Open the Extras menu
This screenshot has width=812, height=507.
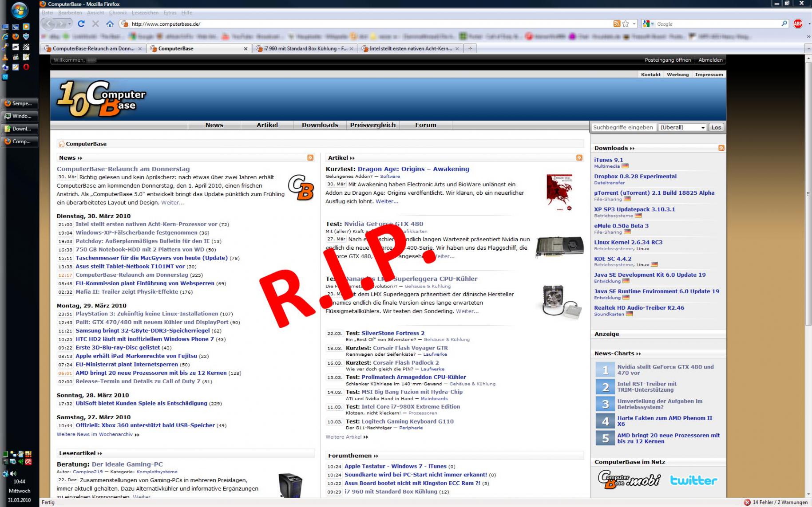tap(170, 13)
